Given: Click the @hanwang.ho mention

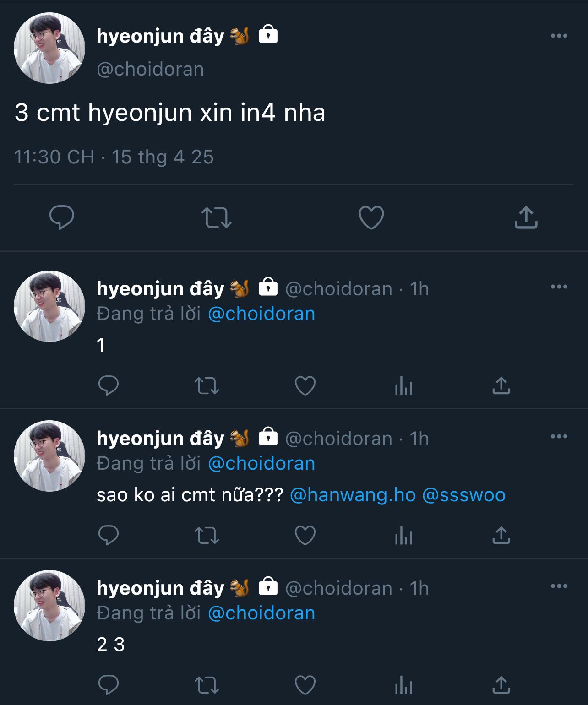Looking at the screenshot, I should tap(353, 495).
